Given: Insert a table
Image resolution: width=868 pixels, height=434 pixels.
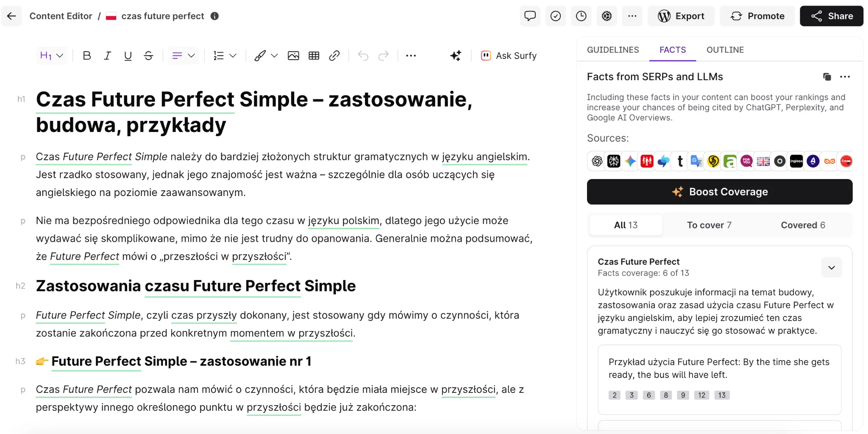Looking at the screenshot, I should click(x=314, y=56).
